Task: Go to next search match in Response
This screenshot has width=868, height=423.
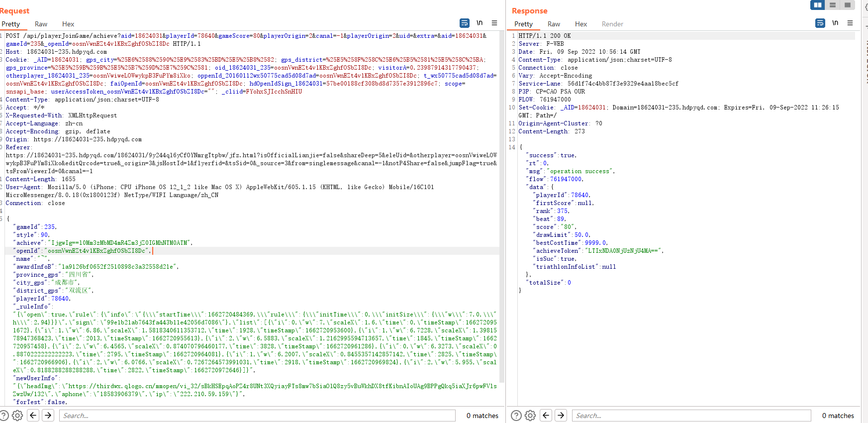Action: (561, 416)
